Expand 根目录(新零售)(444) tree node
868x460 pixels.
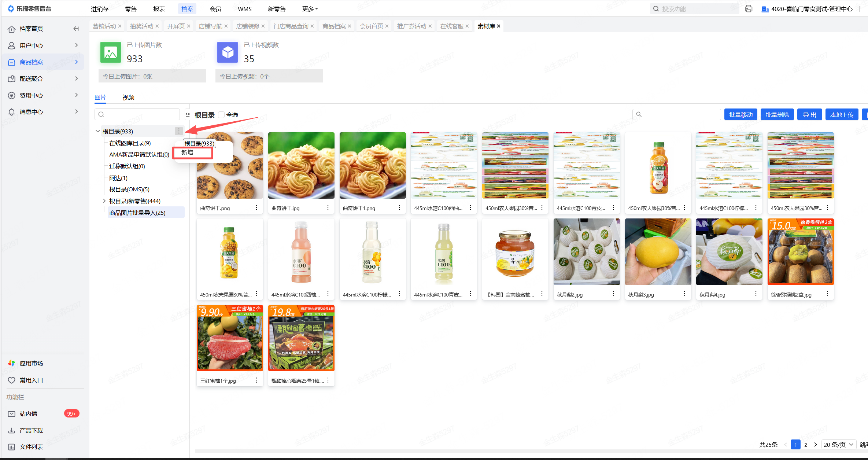(x=104, y=201)
